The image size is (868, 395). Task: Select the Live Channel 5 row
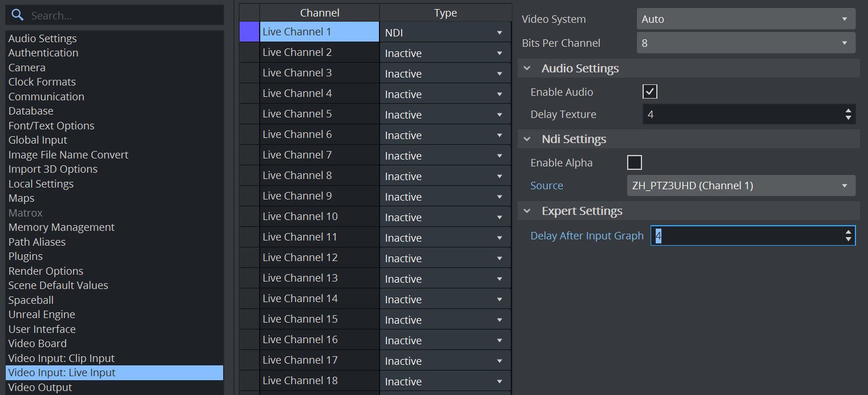[318, 114]
